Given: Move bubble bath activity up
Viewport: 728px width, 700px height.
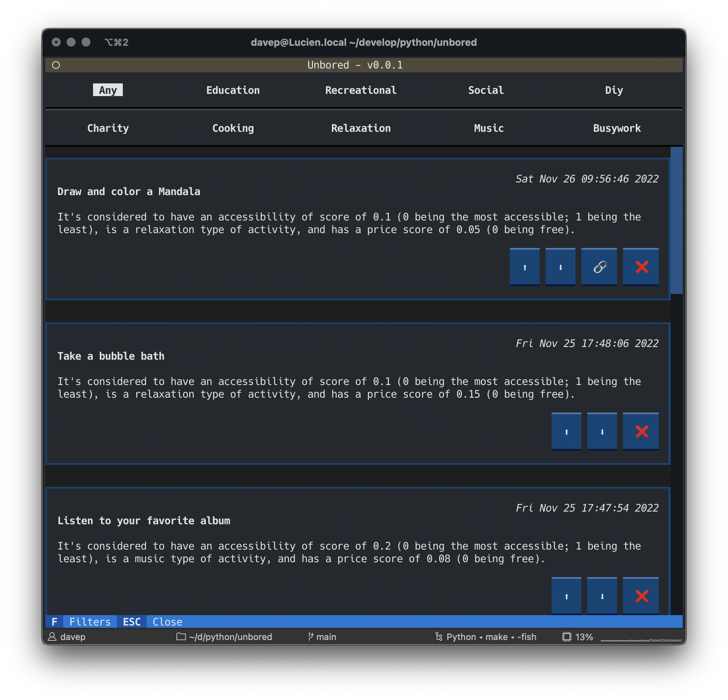Looking at the screenshot, I should pyautogui.click(x=566, y=431).
